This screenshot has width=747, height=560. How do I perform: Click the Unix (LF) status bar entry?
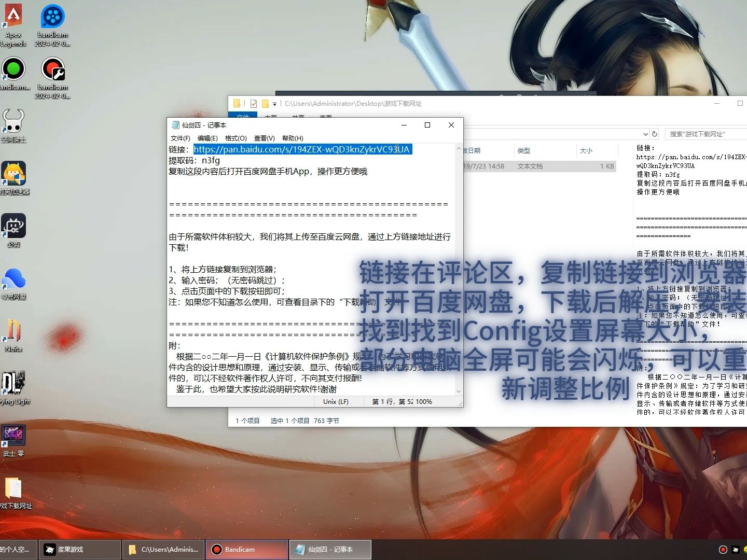(x=336, y=402)
